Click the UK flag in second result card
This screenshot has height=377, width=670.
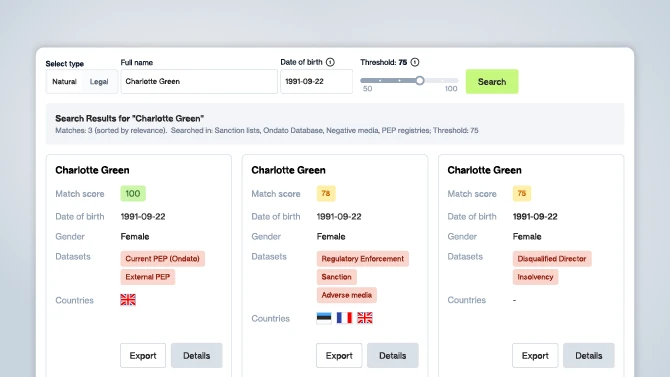tap(365, 318)
